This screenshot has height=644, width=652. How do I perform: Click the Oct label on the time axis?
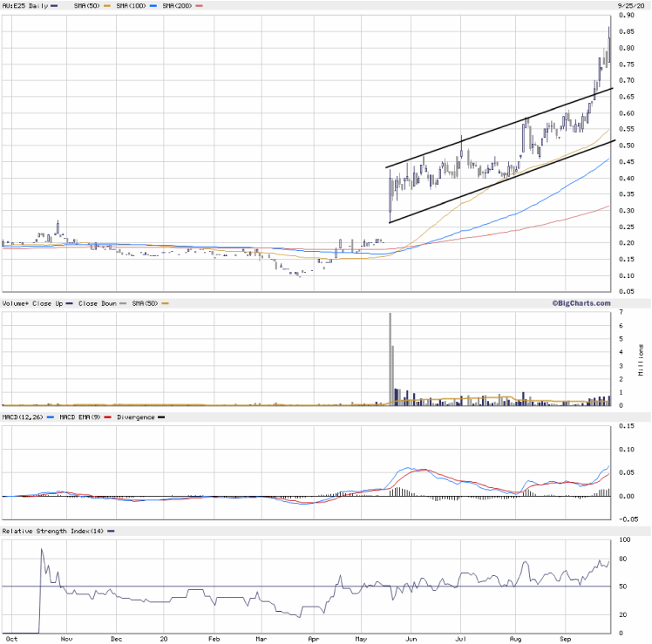(10, 639)
